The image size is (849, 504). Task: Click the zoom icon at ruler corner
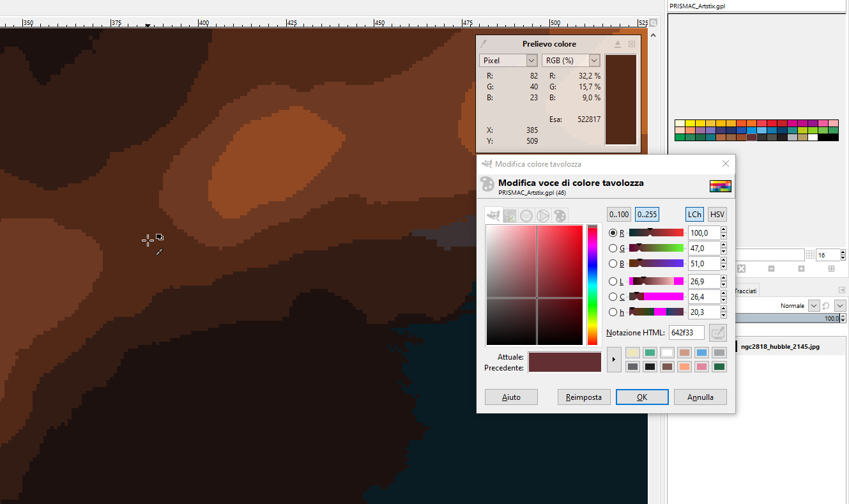pyautogui.click(x=654, y=23)
